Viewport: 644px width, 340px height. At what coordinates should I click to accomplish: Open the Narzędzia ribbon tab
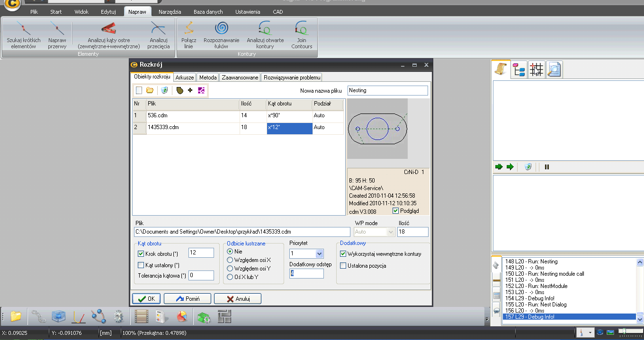point(171,12)
